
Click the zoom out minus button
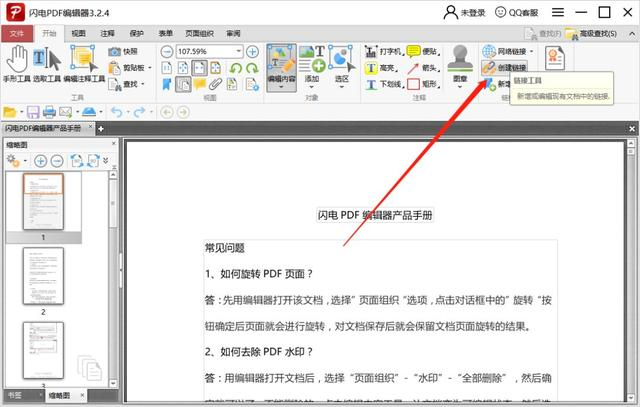[x=167, y=51]
